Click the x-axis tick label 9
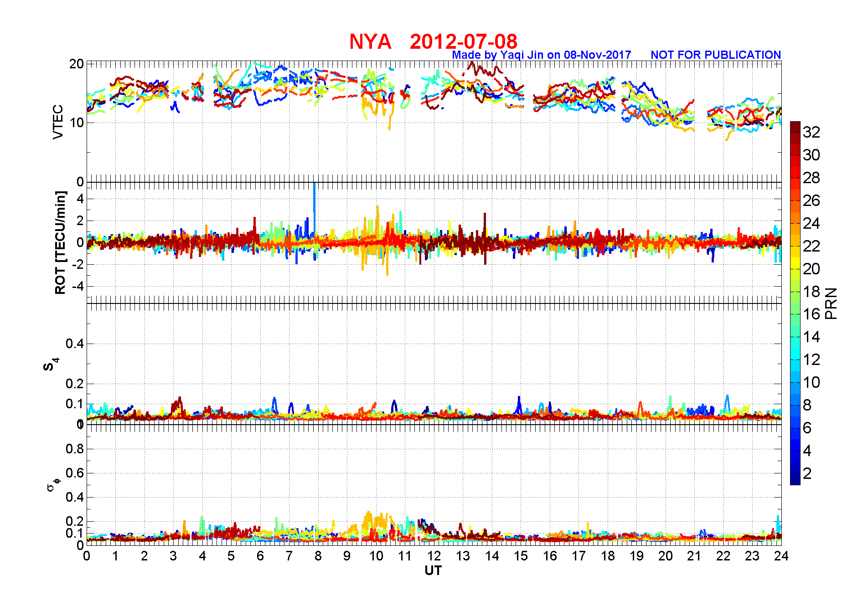The image size is (868, 606). (x=347, y=556)
